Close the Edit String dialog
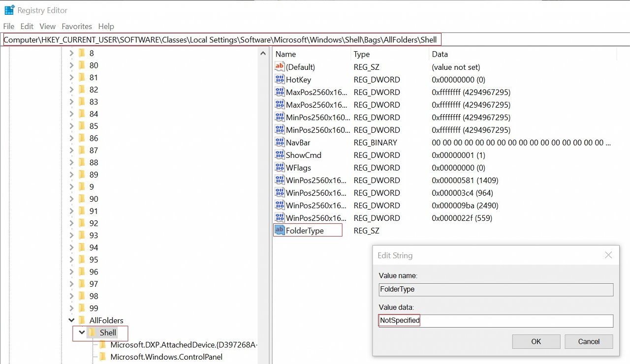This screenshot has height=364, width=630. 608,255
